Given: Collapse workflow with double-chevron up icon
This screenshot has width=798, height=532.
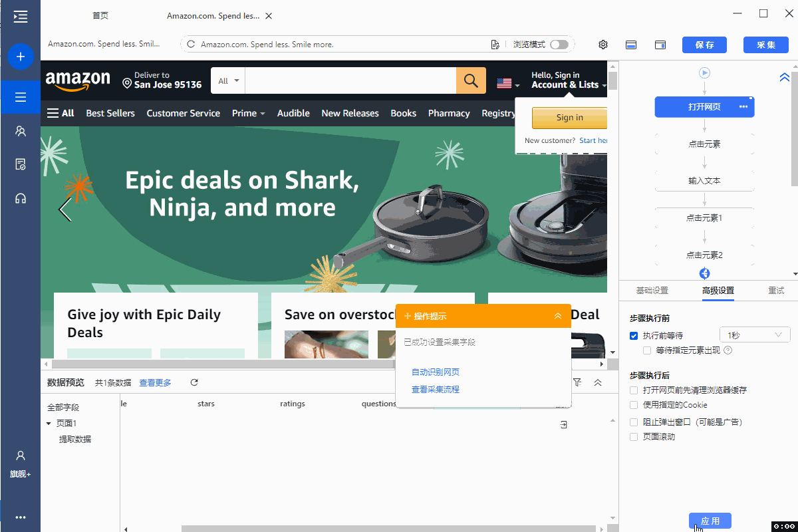Looking at the screenshot, I should click(784, 77).
